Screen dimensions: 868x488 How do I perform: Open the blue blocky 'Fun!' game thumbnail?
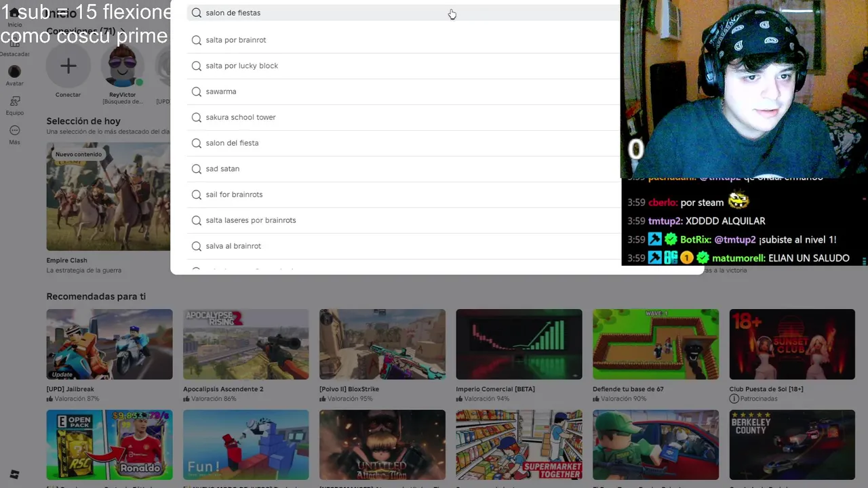245,445
